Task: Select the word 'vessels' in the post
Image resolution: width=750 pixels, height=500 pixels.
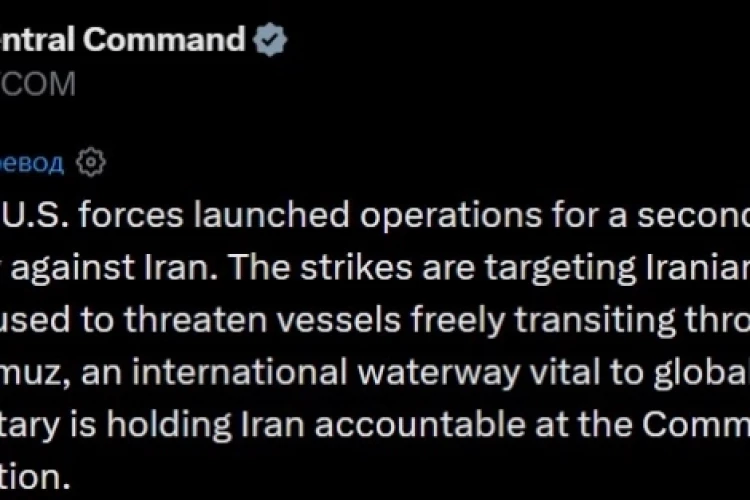Action: pos(339,320)
